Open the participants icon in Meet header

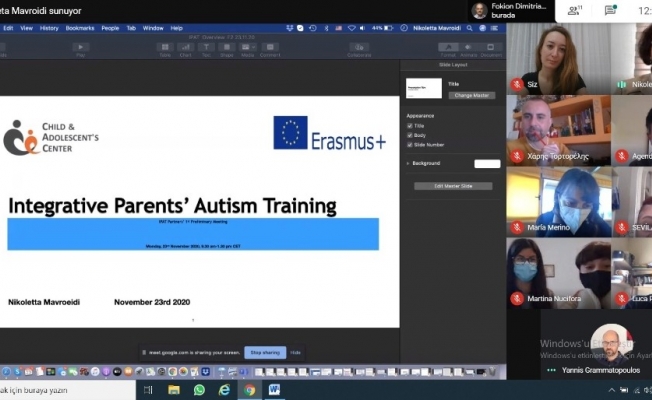point(575,10)
